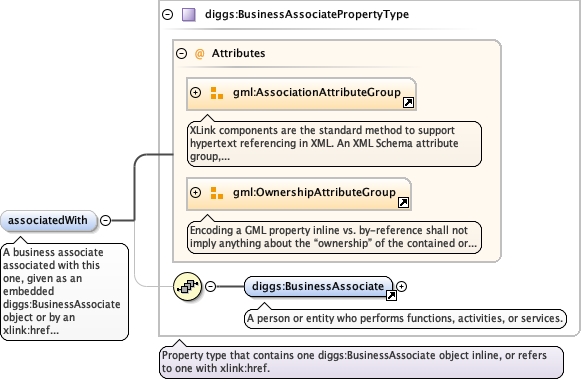Select the diggs:BusinessAssociate element

[318, 287]
